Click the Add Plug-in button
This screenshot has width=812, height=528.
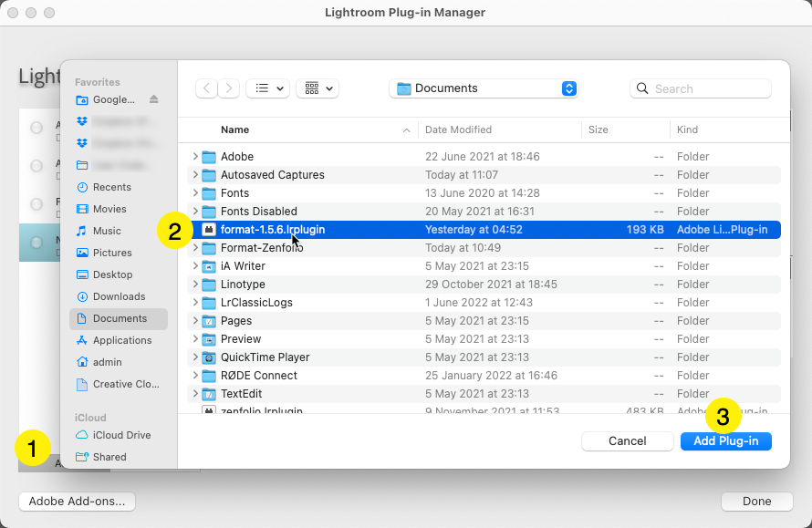pos(725,441)
